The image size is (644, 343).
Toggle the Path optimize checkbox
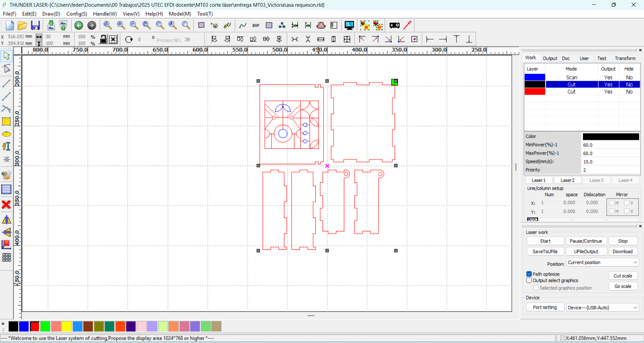click(x=529, y=274)
